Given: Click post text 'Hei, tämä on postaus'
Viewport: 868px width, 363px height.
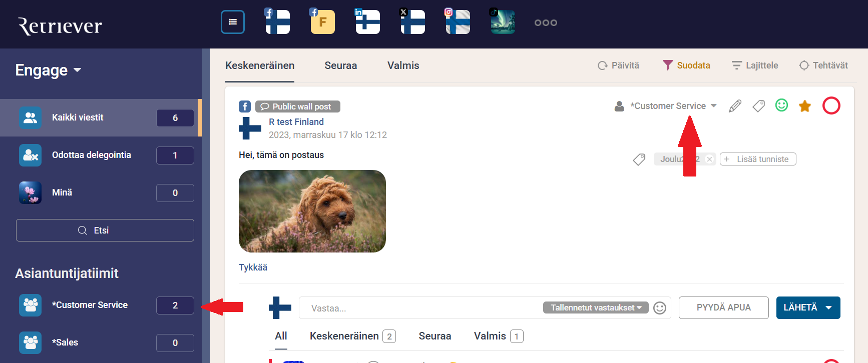Looking at the screenshot, I should (x=281, y=155).
